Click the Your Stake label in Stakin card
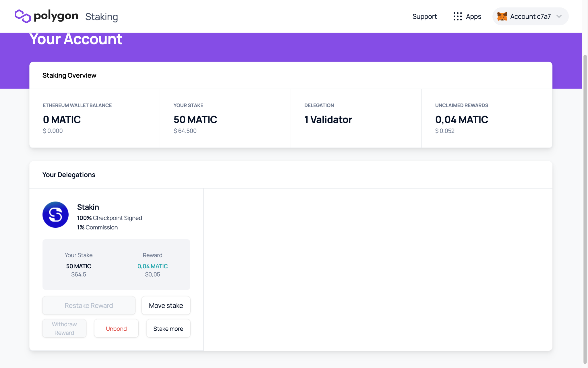This screenshot has width=588, height=368. (79, 255)
